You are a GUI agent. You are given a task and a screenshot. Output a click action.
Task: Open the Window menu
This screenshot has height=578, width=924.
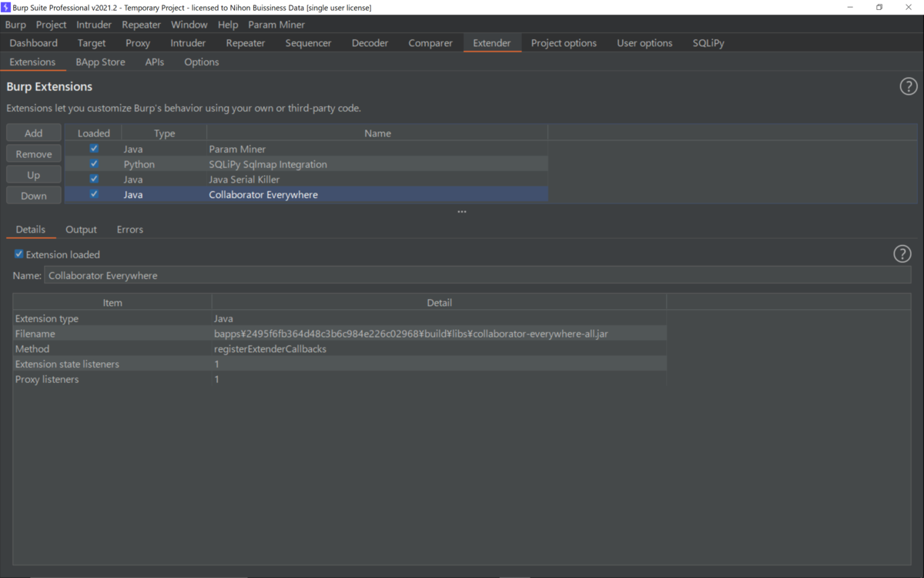[189, 25]
